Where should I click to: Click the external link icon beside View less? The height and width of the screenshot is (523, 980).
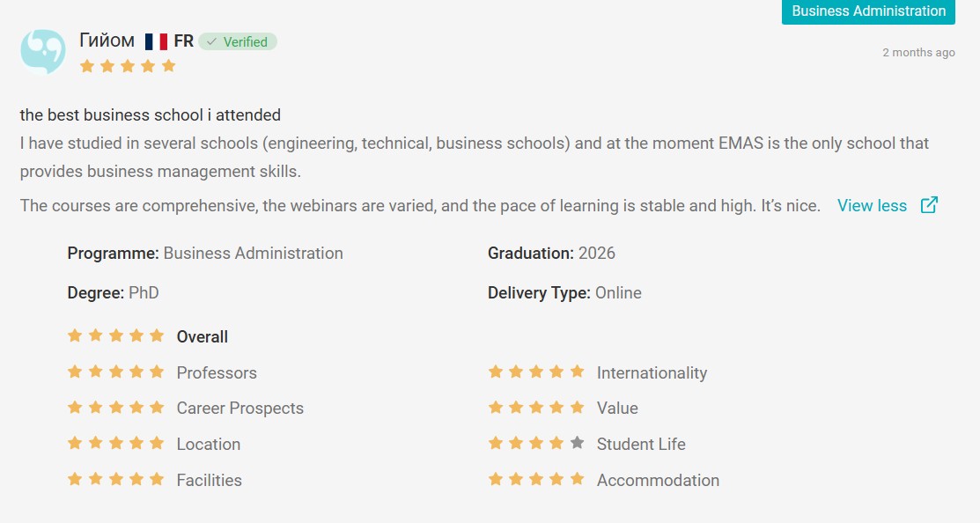coord(929,205)
